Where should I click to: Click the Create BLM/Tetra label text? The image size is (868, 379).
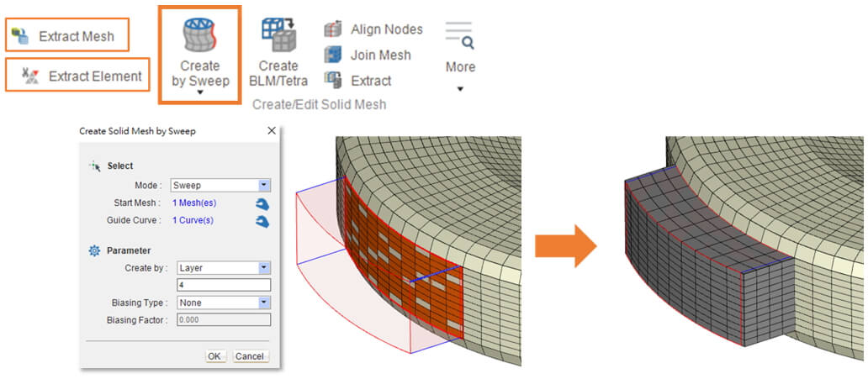tap(278, 73)
